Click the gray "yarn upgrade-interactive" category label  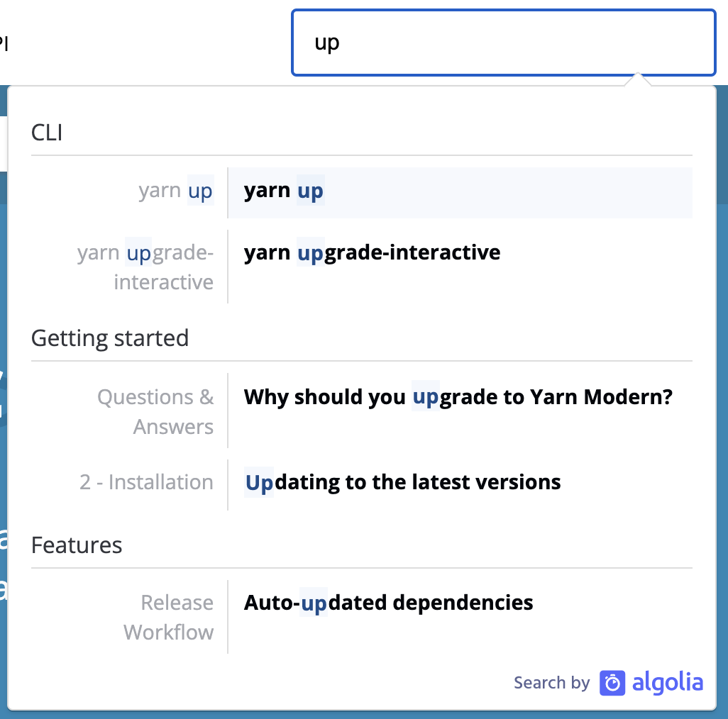pyautogui.click(x=145, y=267)
